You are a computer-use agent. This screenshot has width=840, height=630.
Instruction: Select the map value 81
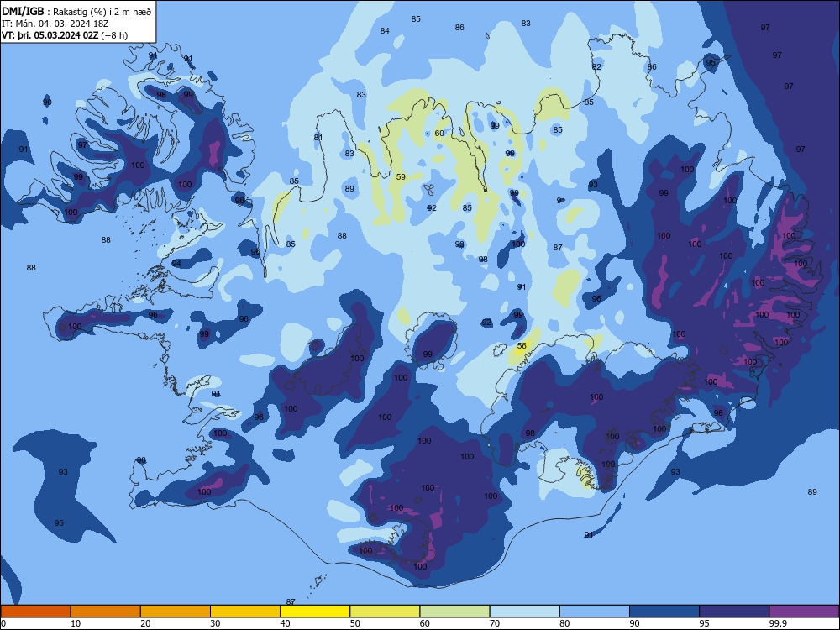click(318, 137)
